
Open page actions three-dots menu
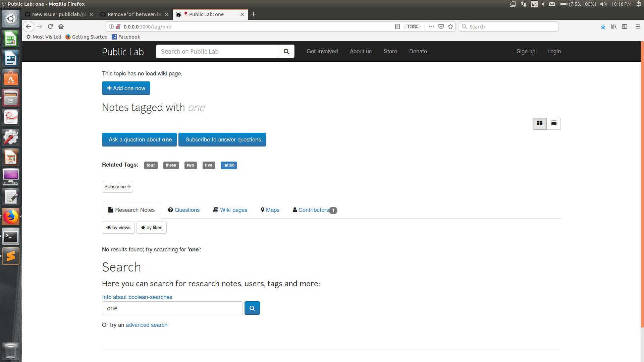tap(431, 26)
